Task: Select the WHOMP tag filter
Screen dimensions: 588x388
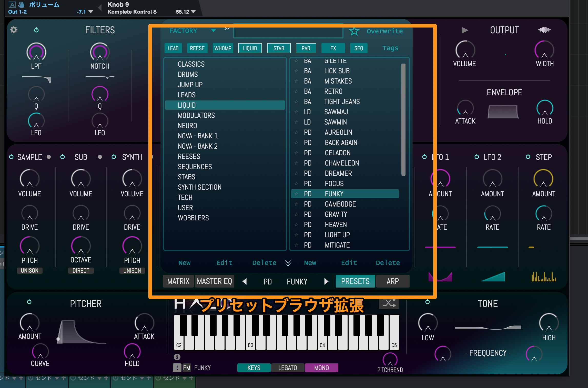Action: (x=223, y=48)
